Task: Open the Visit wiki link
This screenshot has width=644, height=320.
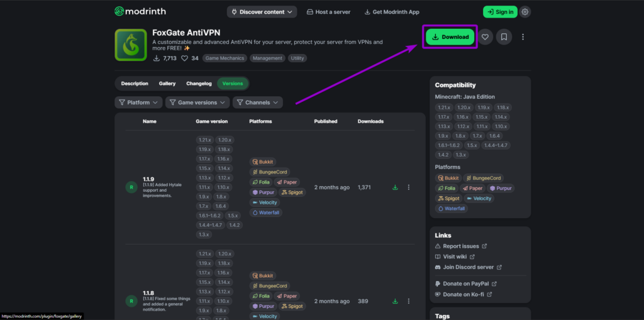Action: pos(455,257)
